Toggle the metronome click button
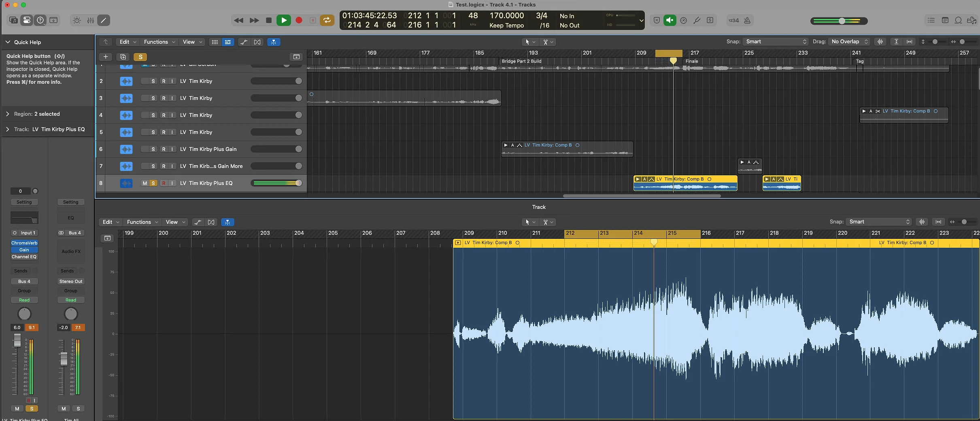This screenshot has width=980, height=421. pyautogui.click(x=748, y=20)
